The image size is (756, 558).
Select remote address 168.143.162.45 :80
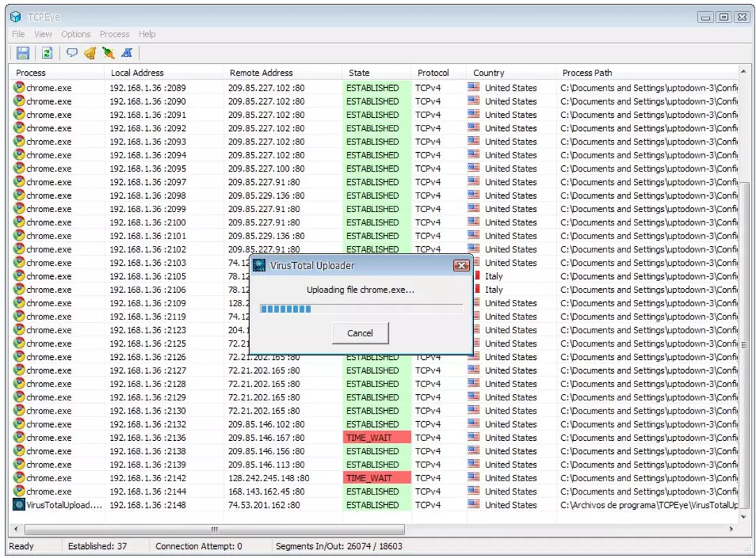[266, 492]
